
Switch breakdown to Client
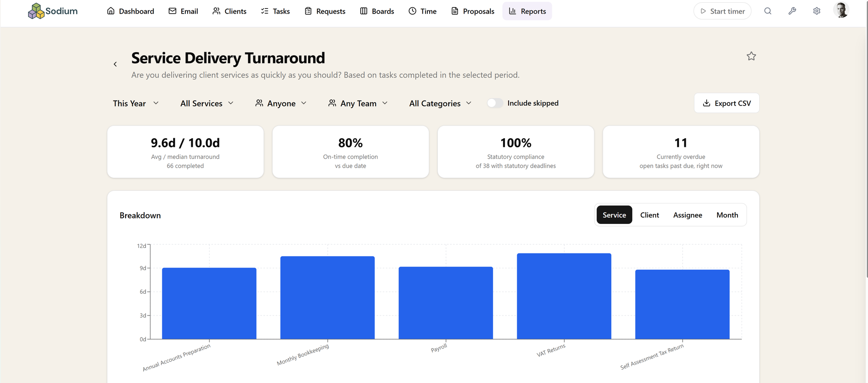[650, 215]
